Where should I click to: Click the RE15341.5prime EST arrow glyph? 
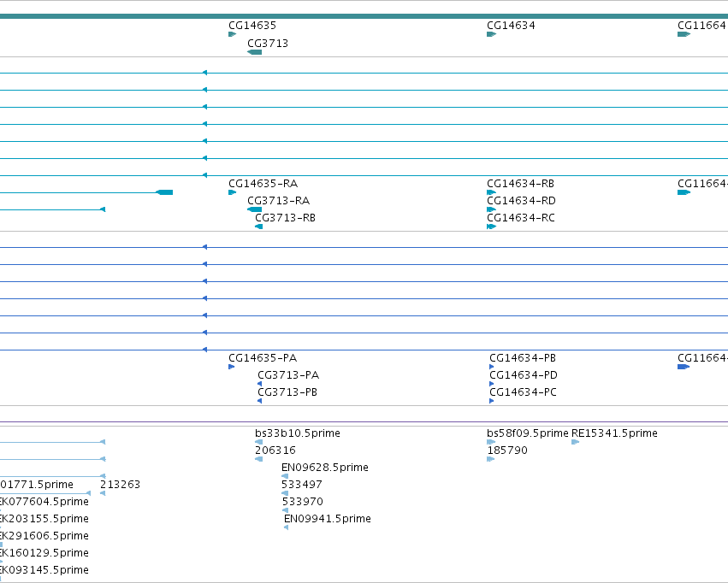[x=575, y=442]
